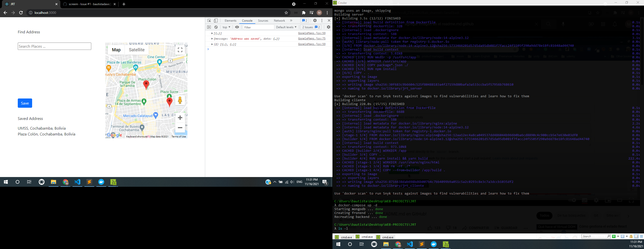Image resolution: width=644 pixels, height=249 pixels.
Task: Click the Cmder new console green plus icon
Action: pyautogui.click(x=614, y=237)
